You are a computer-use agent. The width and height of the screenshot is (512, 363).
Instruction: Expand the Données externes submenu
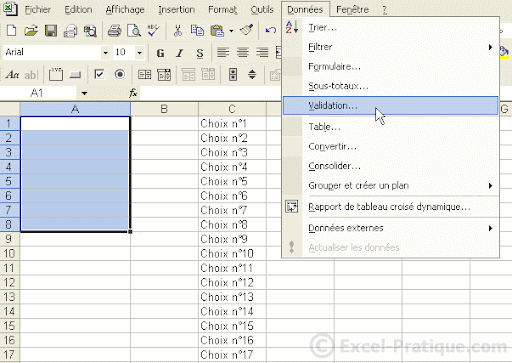tap(390, 228)
